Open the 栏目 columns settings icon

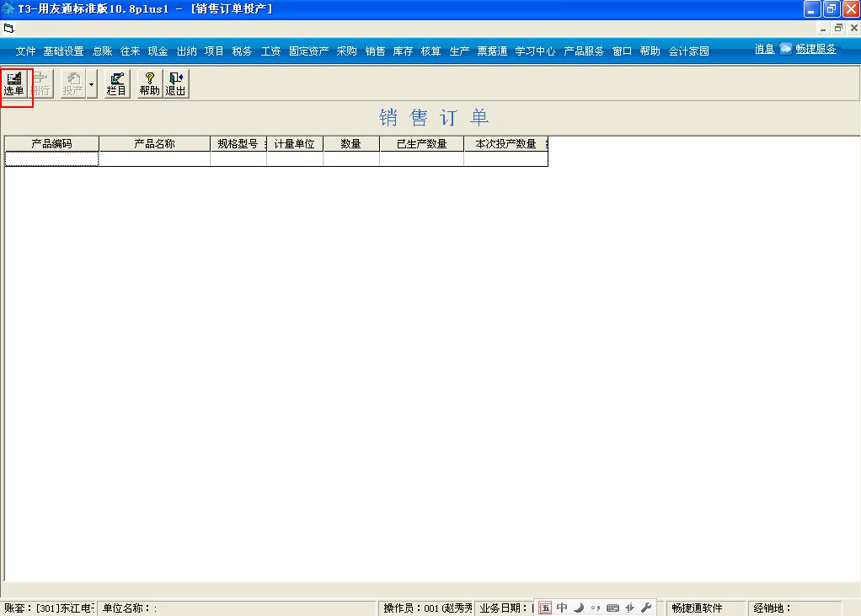click(116, 83)
